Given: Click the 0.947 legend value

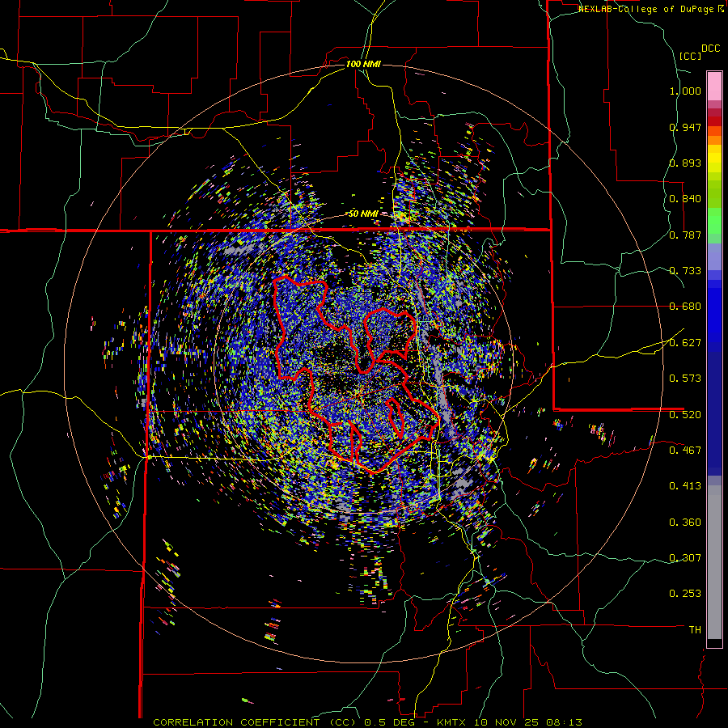Looking at the screenshot, I should 685,127.
